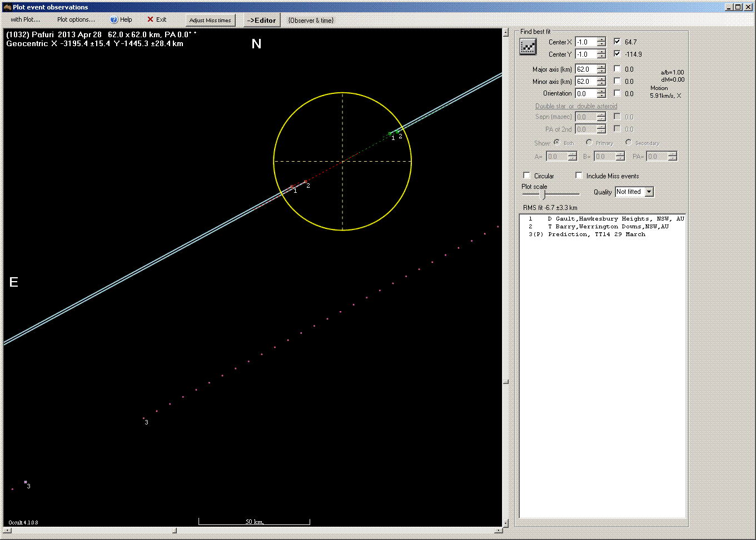The width and height of the screenshot is (756, 540).
Task: Click the Center X value field
Action: click(x=586, y=42)
